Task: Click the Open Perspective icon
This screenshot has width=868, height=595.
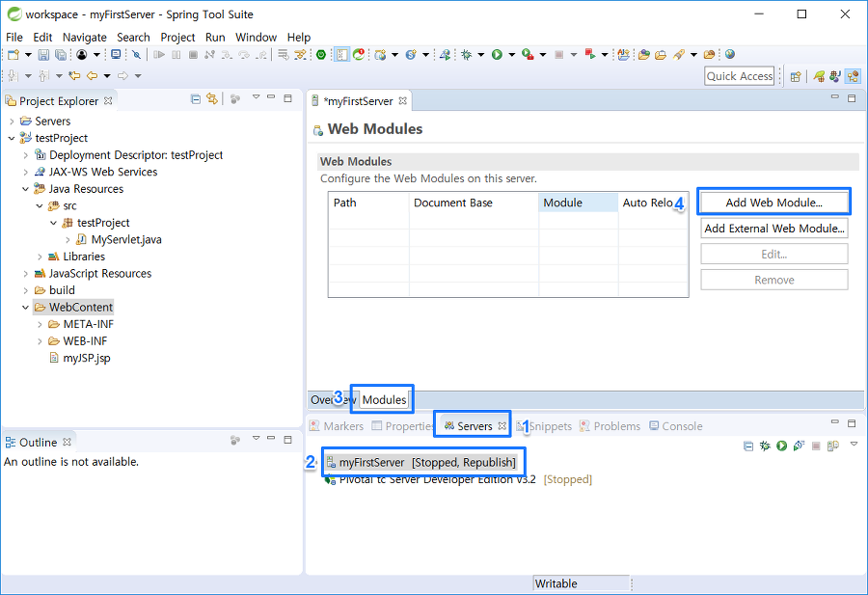Action: [x=796, y=76]
